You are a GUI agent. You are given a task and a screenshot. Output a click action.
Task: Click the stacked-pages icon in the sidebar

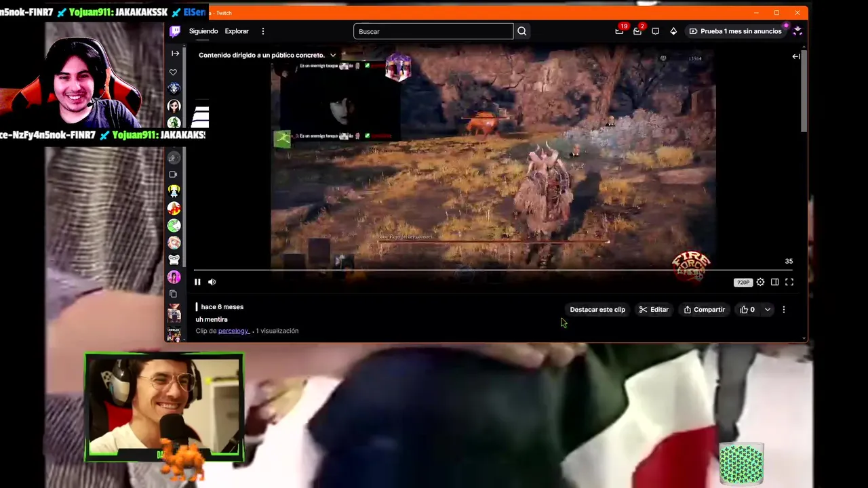173,294
